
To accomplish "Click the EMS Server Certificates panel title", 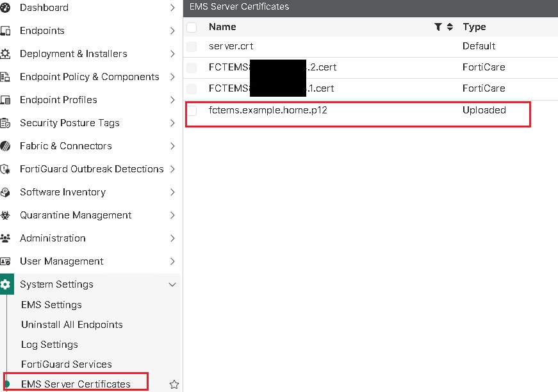I will coord(239,6).
